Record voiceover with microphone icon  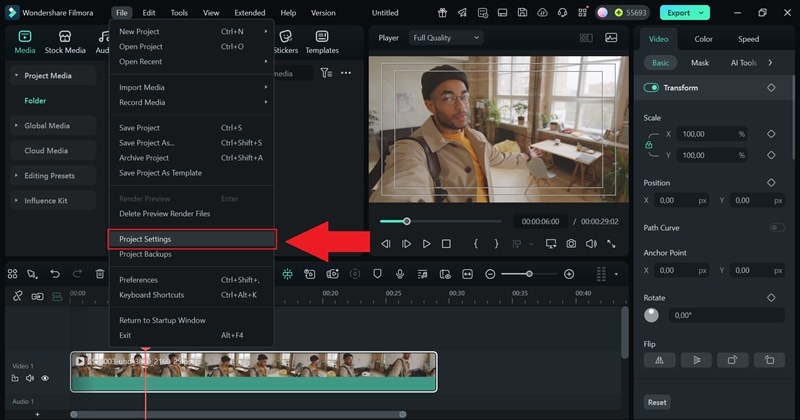400,274
